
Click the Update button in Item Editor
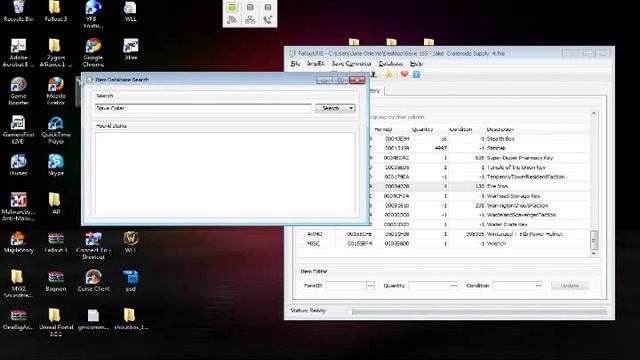point(569,285)
